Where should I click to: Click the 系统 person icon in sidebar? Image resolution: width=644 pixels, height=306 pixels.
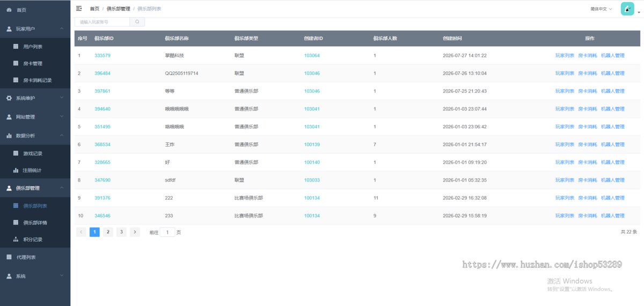[9, 276]
